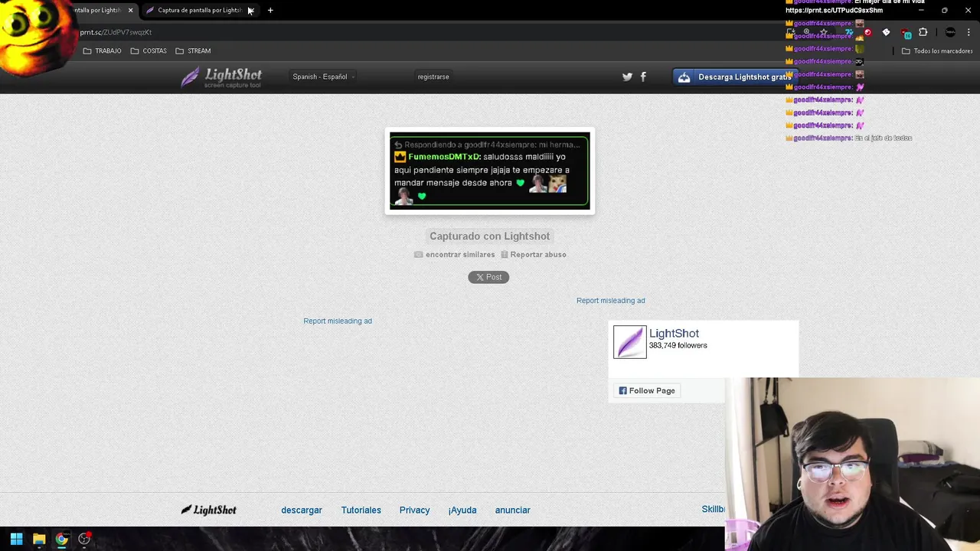This screenshot has width=980, height=551.
Task: Open File Explorer from taskbar
Action: coord(39,539)
